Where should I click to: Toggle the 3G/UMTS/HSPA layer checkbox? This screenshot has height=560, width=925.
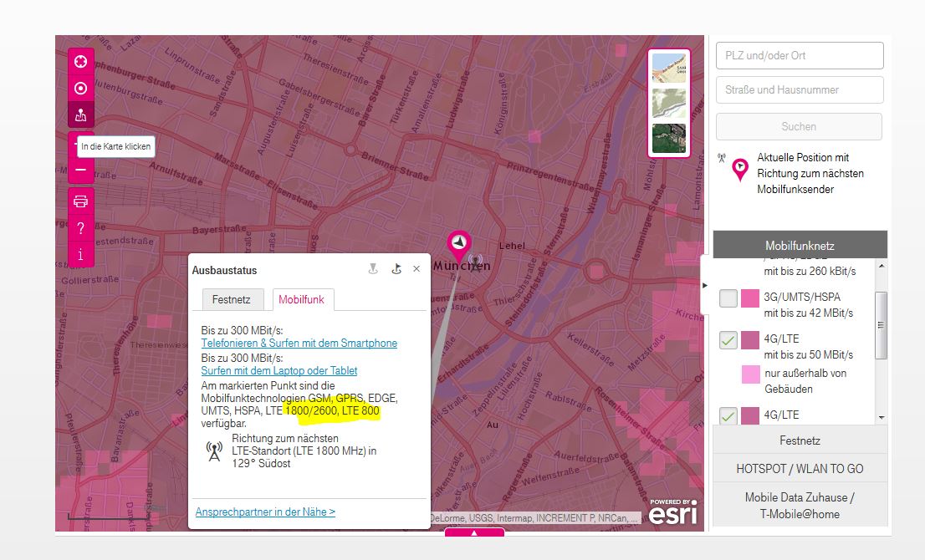728,298
